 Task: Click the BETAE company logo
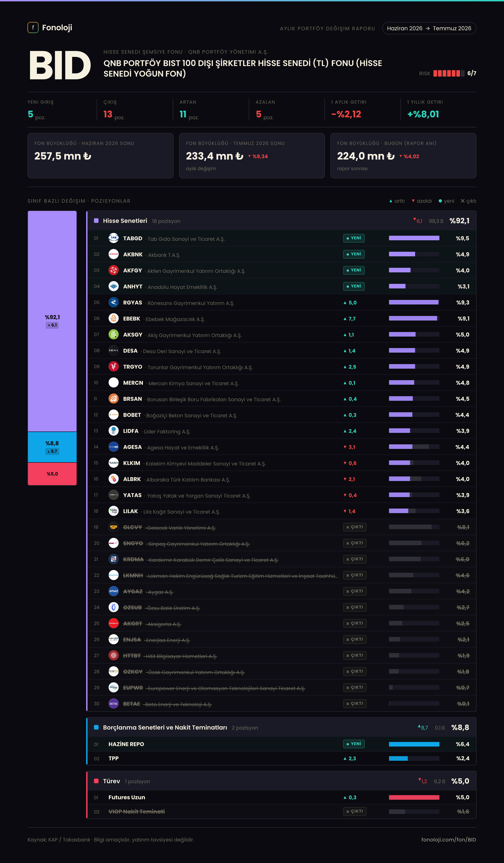pos(114,703)
